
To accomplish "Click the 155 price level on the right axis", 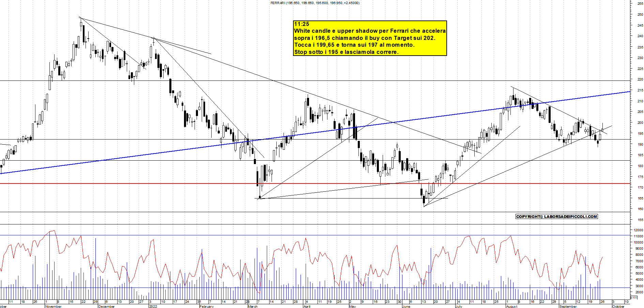I will [640, 220].
